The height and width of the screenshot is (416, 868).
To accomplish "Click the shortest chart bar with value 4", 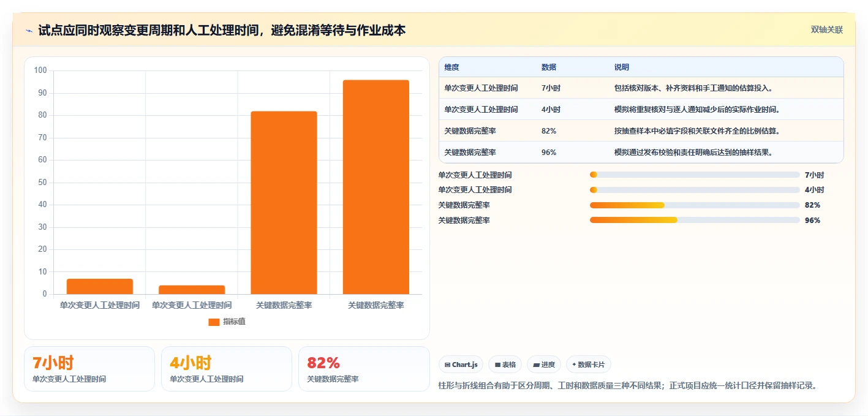I will click(192, 290).
